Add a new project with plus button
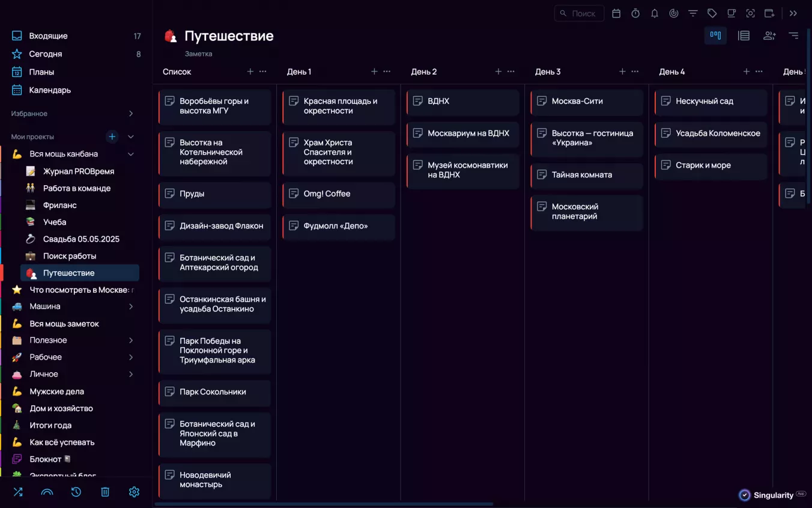Viewport: 812px width, 508px height. [112, 136]
